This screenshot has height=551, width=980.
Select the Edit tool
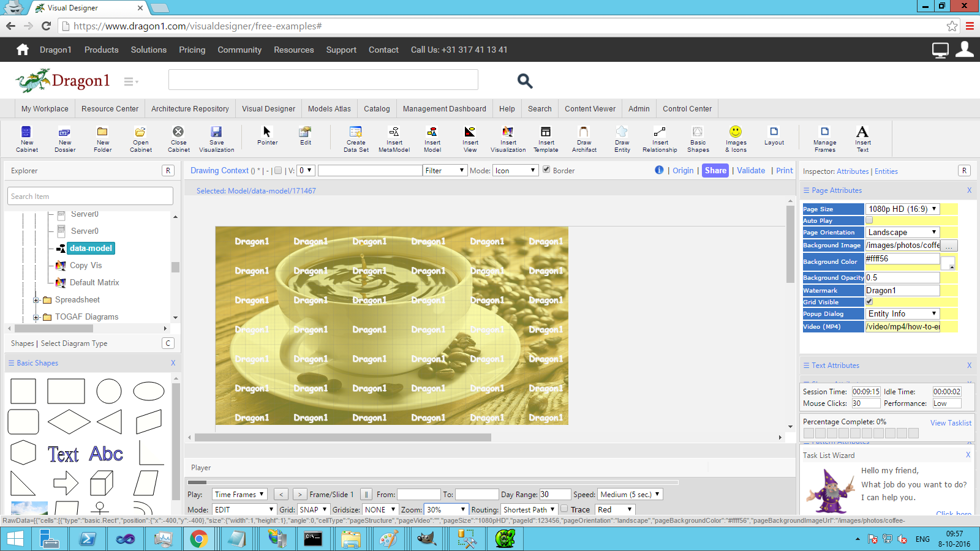point(305,135)
